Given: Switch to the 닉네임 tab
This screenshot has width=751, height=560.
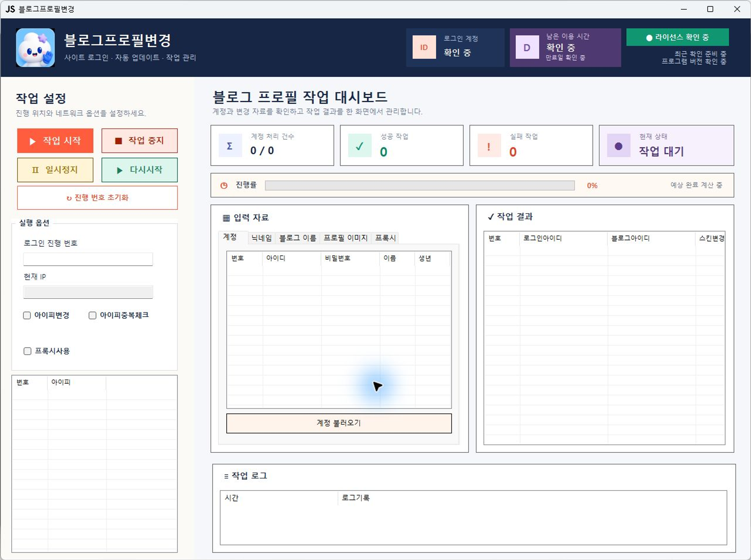Looking at the screenshot, I should 261,238.
